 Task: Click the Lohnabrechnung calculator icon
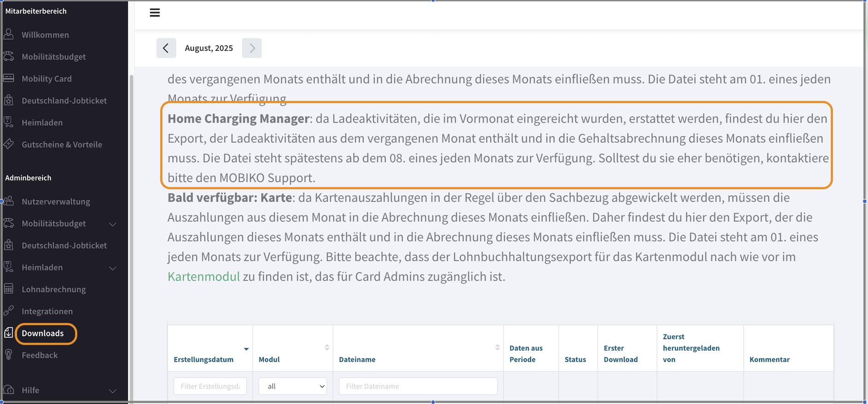tap(9, 289)
